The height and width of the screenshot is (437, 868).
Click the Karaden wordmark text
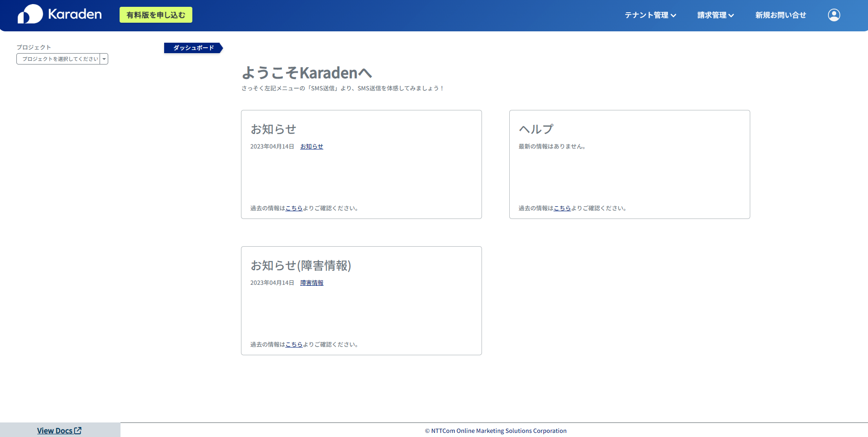(75, 14)
